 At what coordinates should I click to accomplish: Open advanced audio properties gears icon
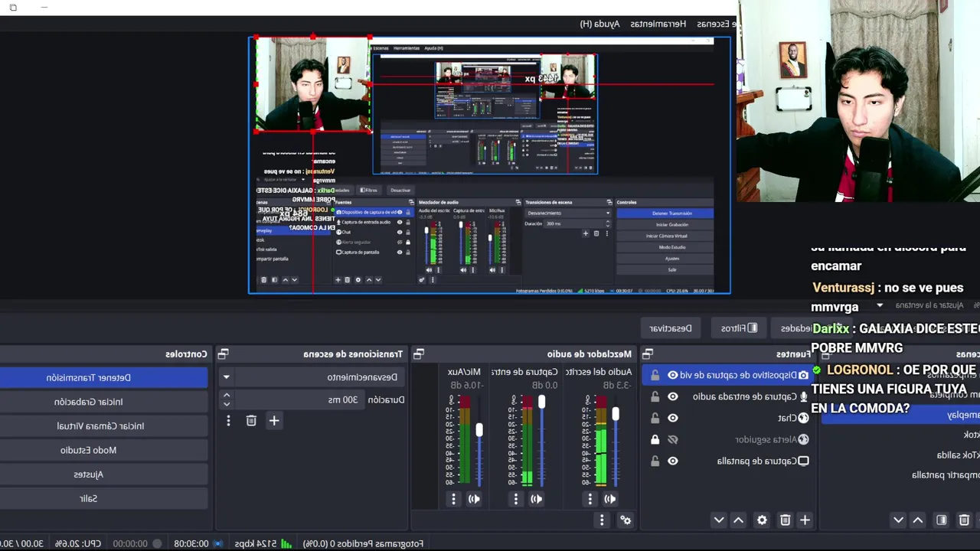[626, 520]
